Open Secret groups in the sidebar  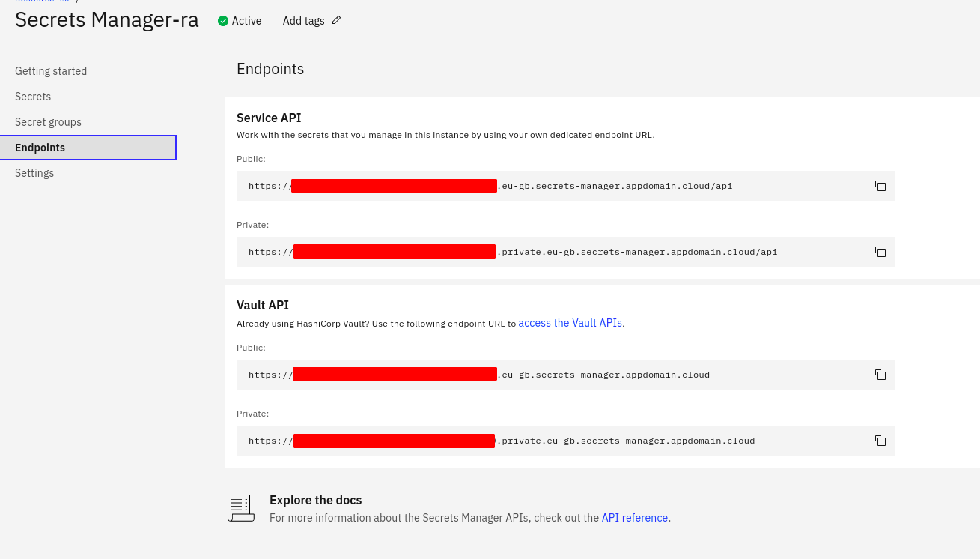click(48, 122)
